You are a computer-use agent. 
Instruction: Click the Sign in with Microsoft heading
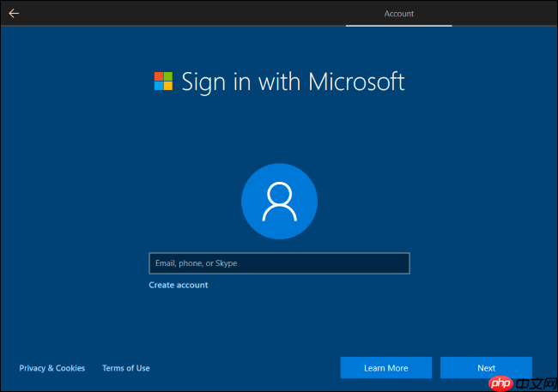293,82
